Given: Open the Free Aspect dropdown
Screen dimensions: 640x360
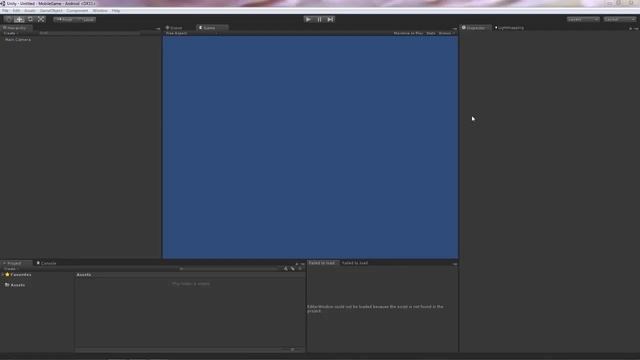Looking at the screenshot, I should pos(191,33).
